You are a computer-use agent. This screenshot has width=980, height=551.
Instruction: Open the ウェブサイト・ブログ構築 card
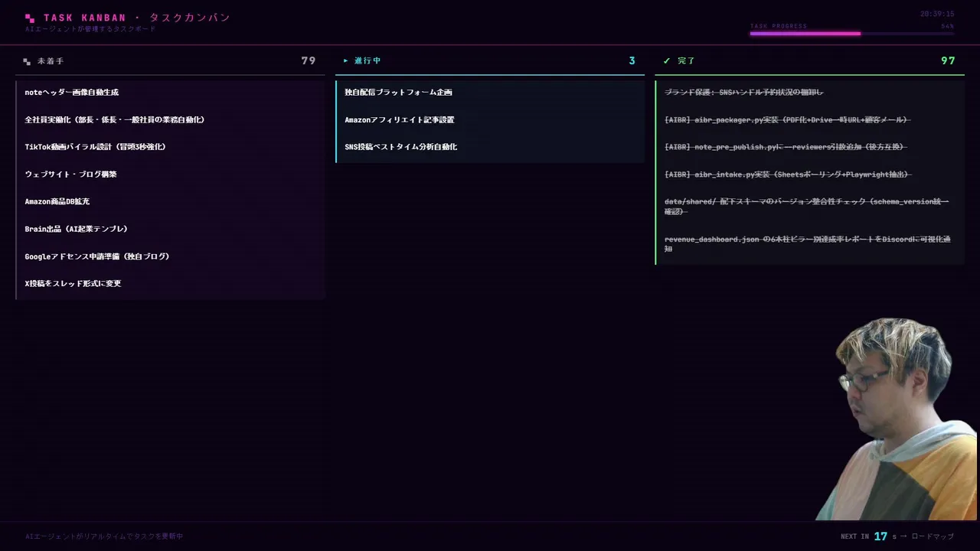point(171,174)
